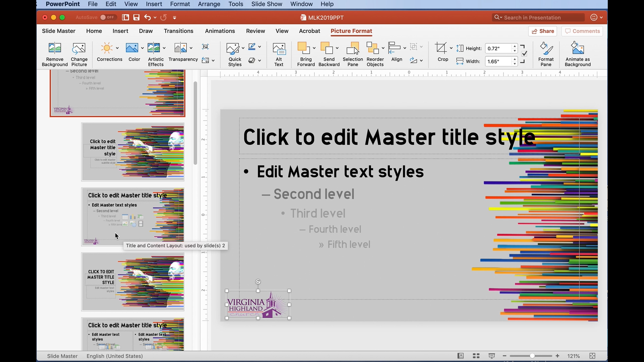Click the Selection Pane icon

(353, 53)
